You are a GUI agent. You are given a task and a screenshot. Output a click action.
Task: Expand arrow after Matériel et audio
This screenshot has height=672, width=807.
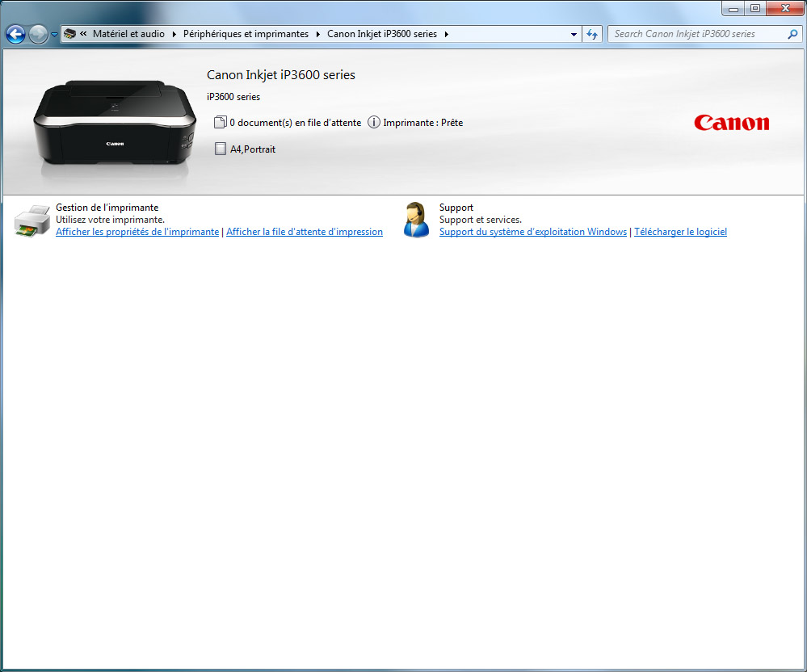point(174,34)
